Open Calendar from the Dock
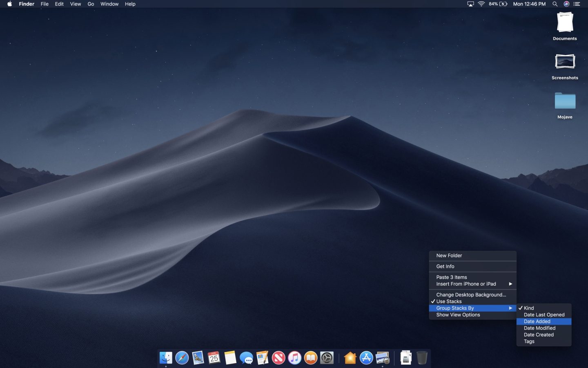This screenshot has width=588, height=368. tap(214, 358)
